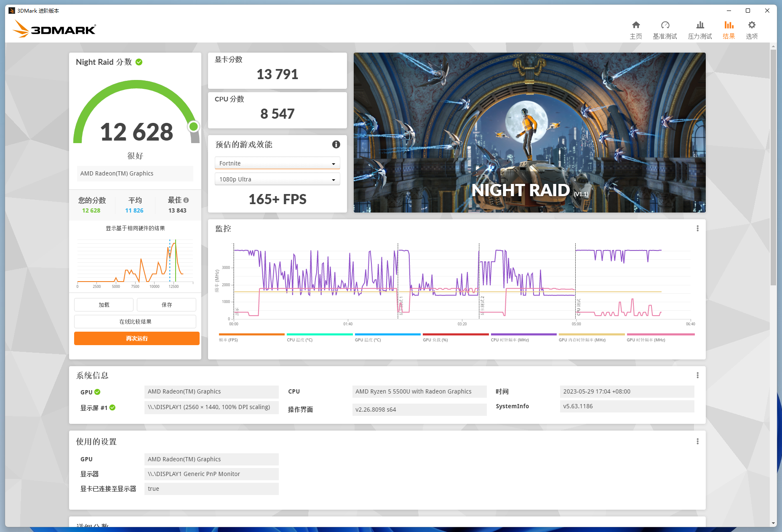
Task: Click the green checkmark beside Night Raid 分数
Action: click(x=139, y=62)
